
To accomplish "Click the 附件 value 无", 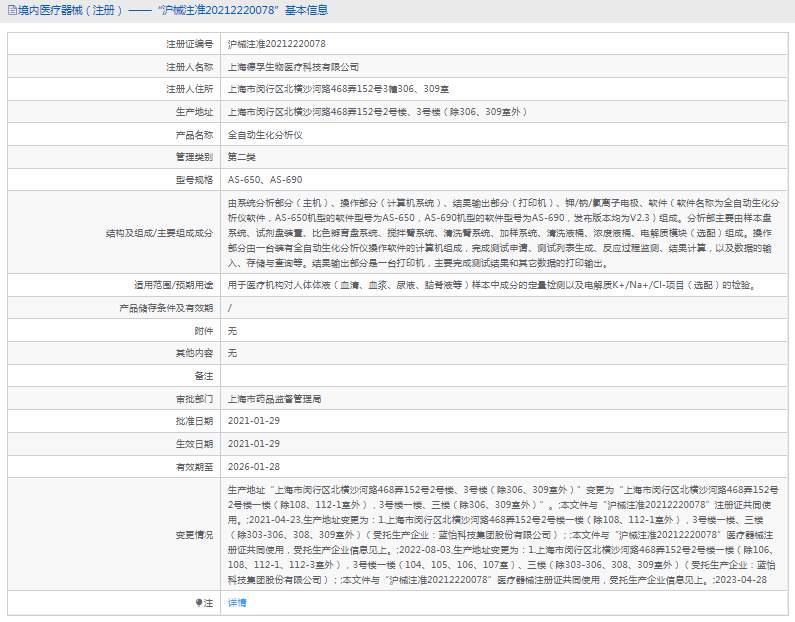I will click(232, 331).
